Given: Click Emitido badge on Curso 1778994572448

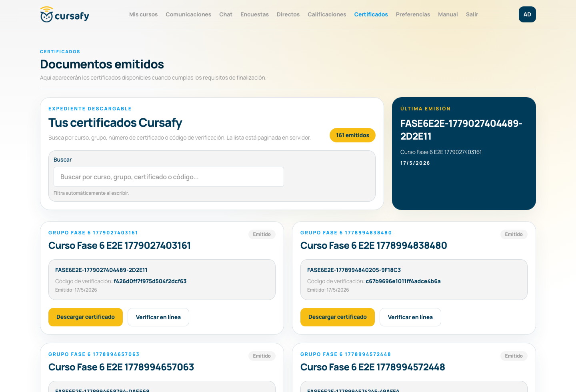Looking at the screenshot, I should [514, 356].
